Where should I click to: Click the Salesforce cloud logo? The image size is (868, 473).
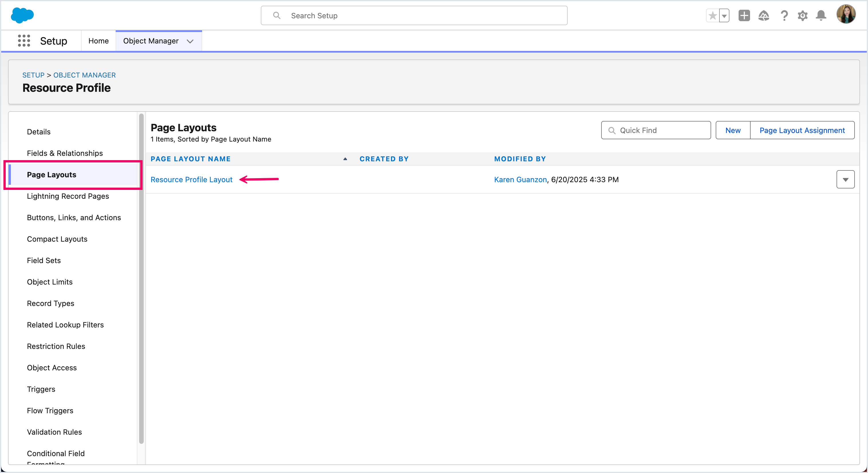22,15
